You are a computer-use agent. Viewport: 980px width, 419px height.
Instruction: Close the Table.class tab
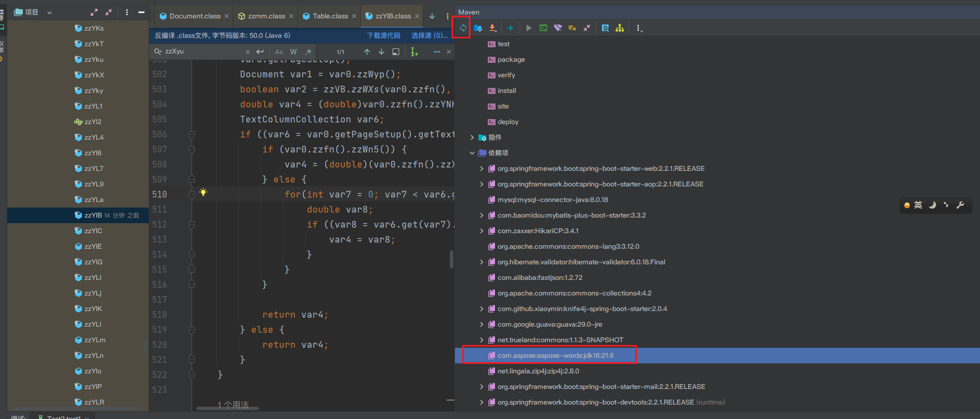(354, 16)
